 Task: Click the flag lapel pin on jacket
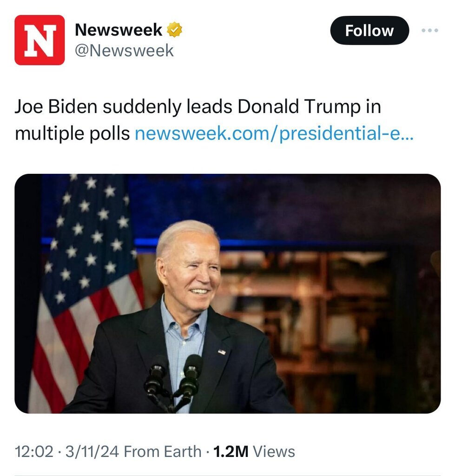[222, 352]
